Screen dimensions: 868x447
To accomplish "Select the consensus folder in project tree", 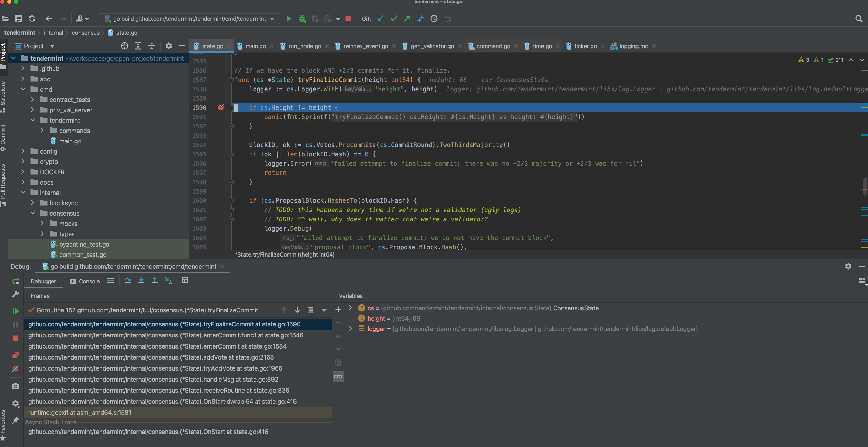I will point(65,213).
